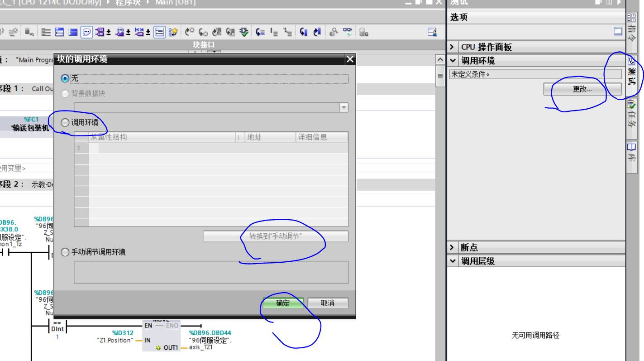644x361 pixels.
Task: Select 手动调节调用环境 radio button
Action: 65,252
